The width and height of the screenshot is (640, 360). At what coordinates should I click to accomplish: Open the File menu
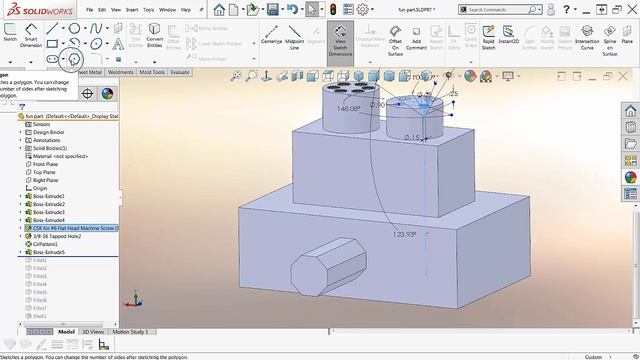coord(89,10)
